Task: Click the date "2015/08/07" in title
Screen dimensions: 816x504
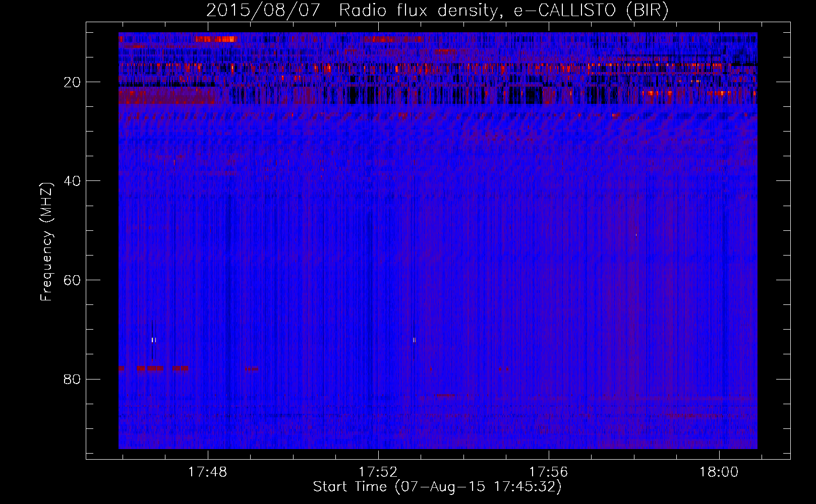Action: click(263, 11)
